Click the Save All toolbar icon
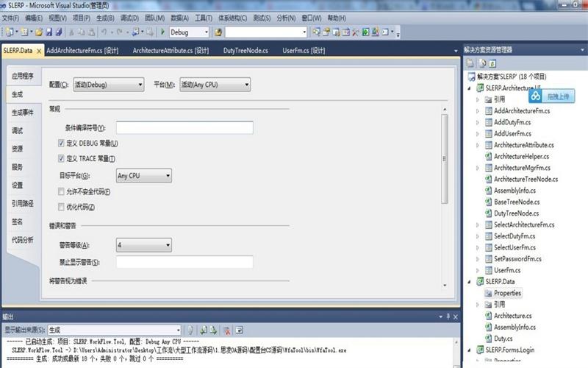Screen dimensions: 588x368 59,32
